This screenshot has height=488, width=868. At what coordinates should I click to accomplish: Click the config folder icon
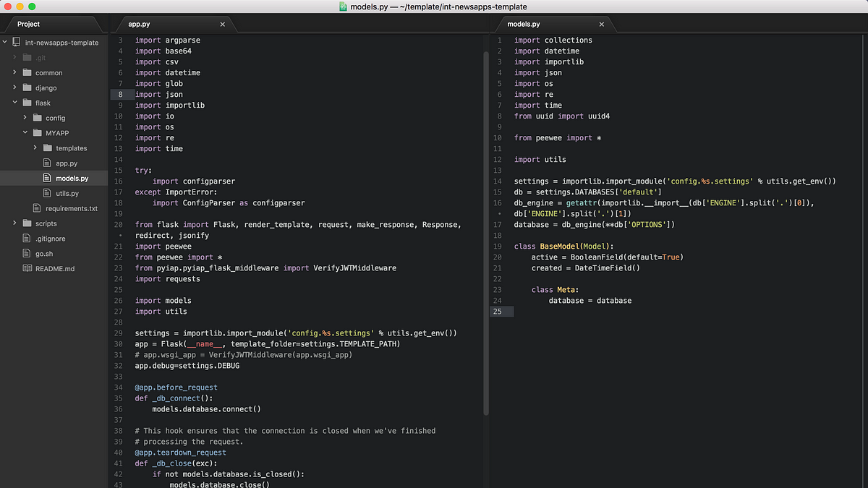pyautogui.click(x=38, y=118)
